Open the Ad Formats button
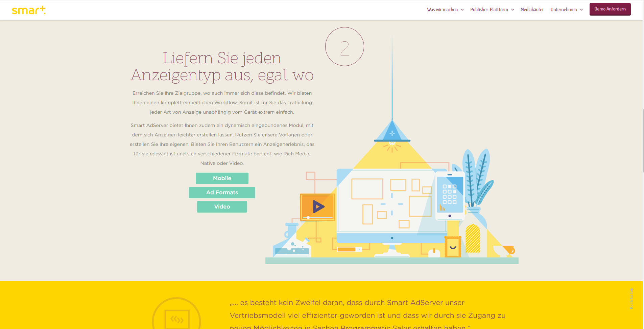The height and width of the screenshot is (329, 644). (222, 193)
